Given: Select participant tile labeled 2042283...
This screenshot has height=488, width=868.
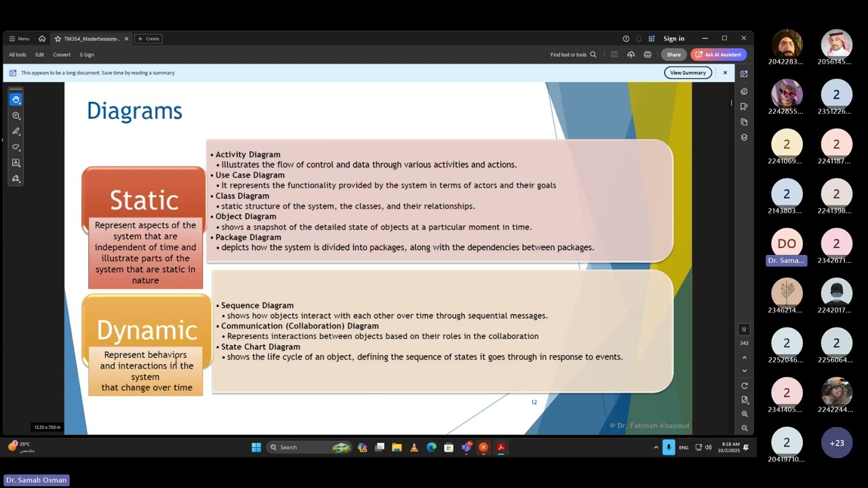Looking at the screenshot, I should click(x=787, y=47).
